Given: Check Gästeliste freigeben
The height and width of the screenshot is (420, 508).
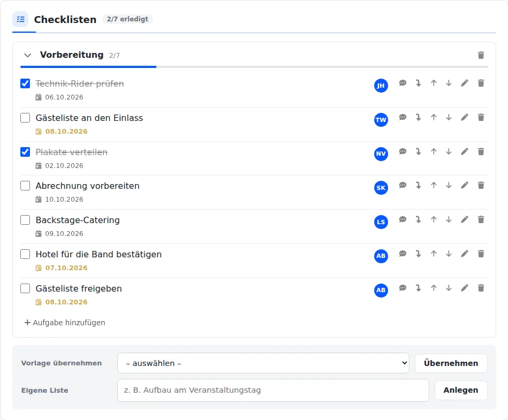Looking at the screenshot, I should 25,288.
